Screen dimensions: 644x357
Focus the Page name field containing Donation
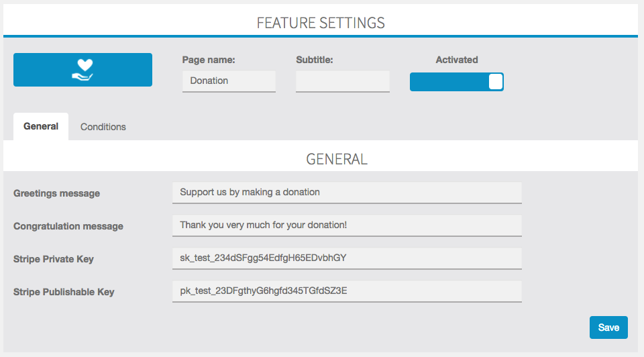pyautogui.click(x=229, y=81)
